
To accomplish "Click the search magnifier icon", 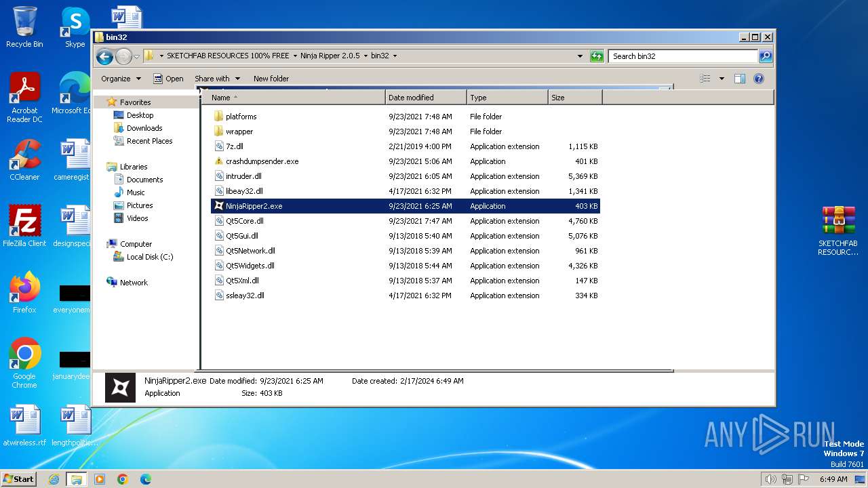I will 765,56.
